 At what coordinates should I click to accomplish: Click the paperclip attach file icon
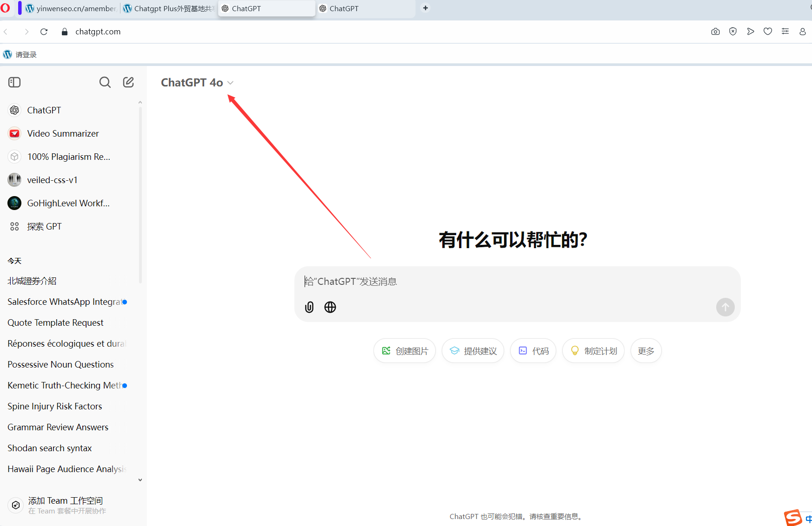(x=309, y=307)
